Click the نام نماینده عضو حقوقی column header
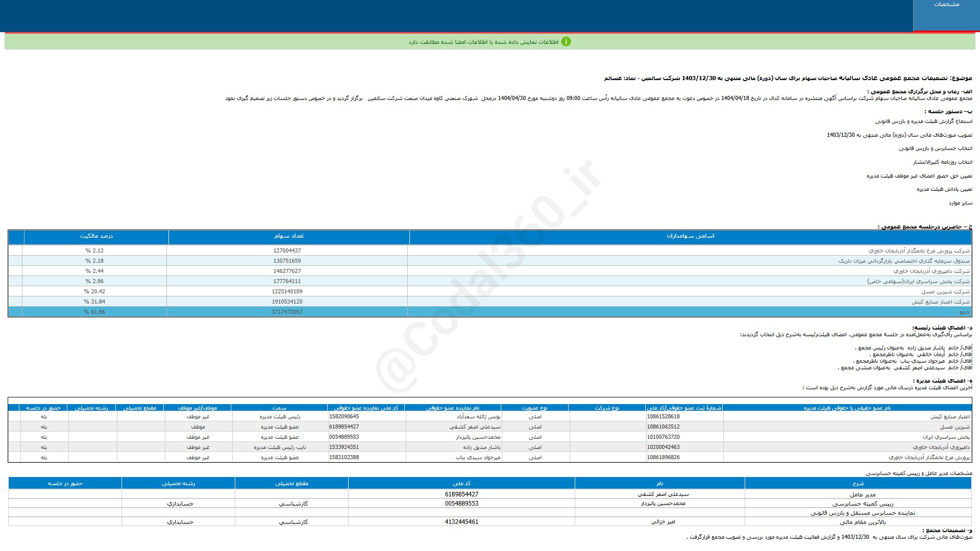The height and width of the screenshot is (551, 980). coord(453,408)
